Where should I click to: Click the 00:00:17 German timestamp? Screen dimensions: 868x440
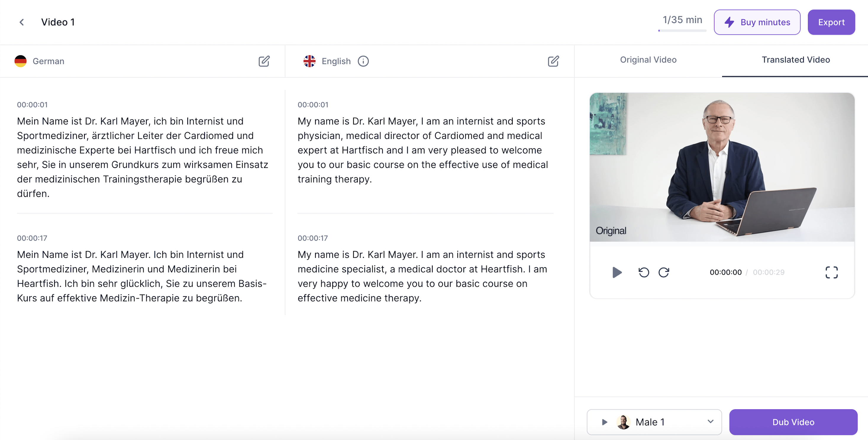pyautogui.click(x=32, y=238)
